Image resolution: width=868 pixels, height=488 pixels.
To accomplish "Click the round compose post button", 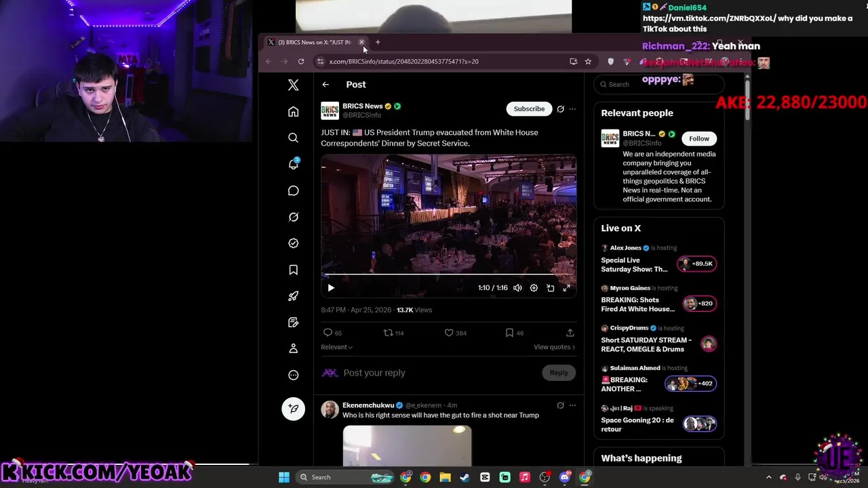I will pos(293,408).
